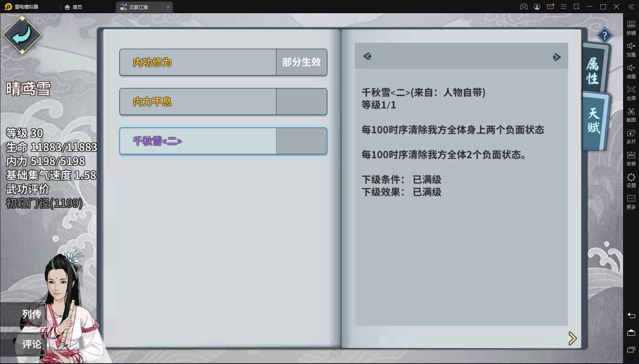Toggle fullscreen with the 全屏 icon
This screenshot has width=639, height=364.
[x=631, y=93]
